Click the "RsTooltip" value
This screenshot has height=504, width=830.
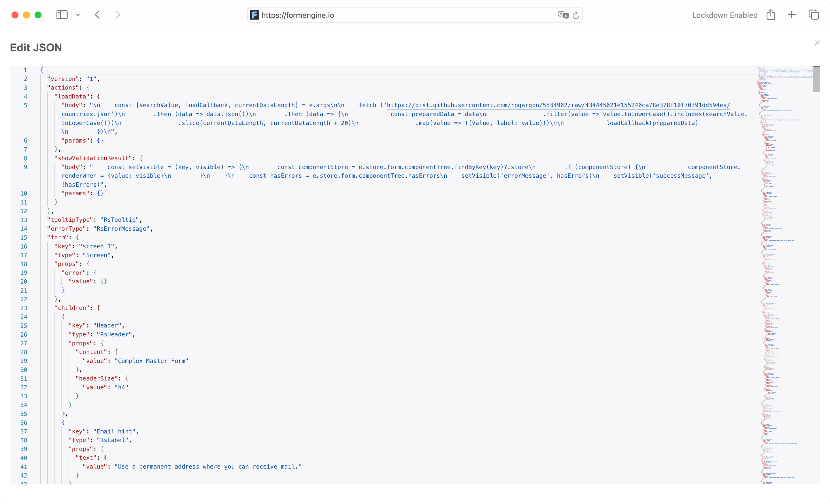(120, 220)
